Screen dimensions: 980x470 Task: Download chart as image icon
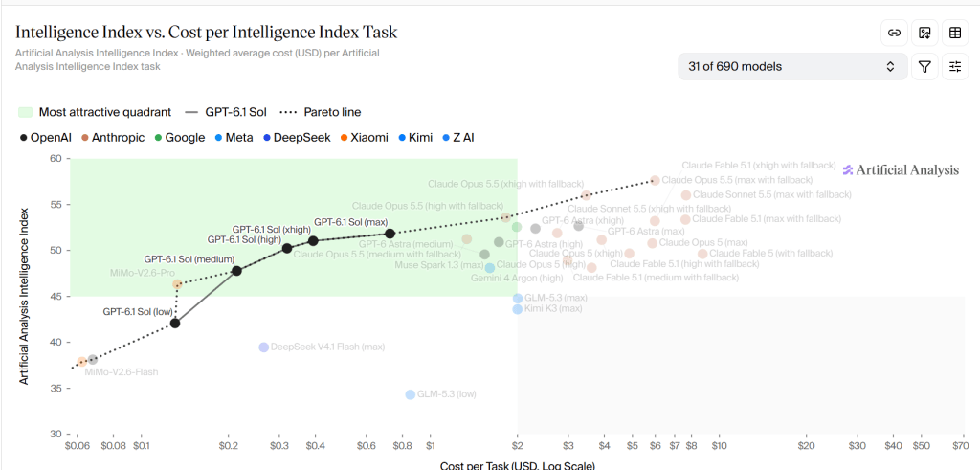(925, 34)
